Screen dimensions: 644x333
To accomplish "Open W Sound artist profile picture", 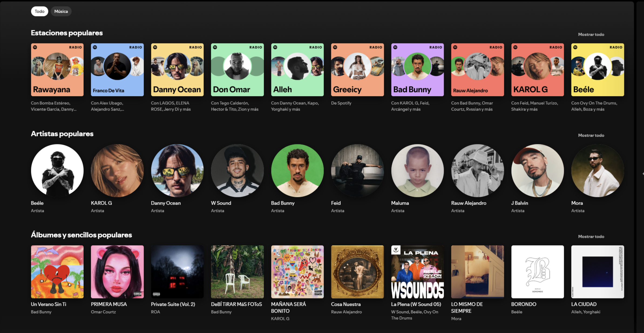I will click(237, 171).
